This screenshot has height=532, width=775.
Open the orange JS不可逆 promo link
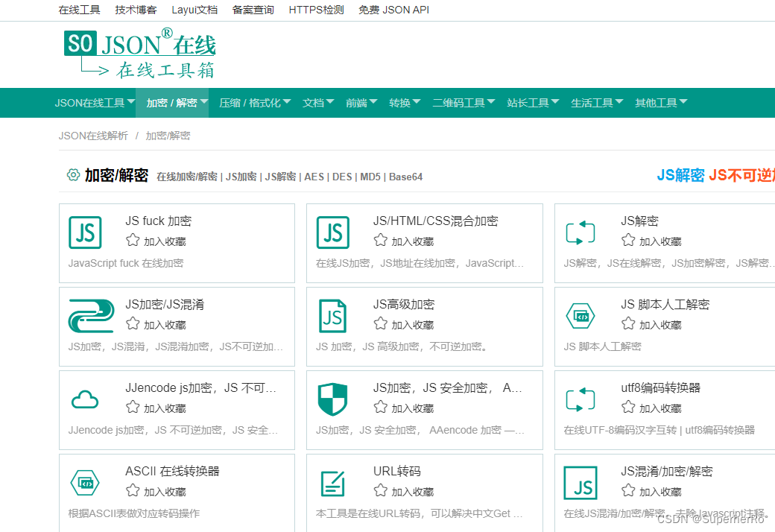click(742, 175)
